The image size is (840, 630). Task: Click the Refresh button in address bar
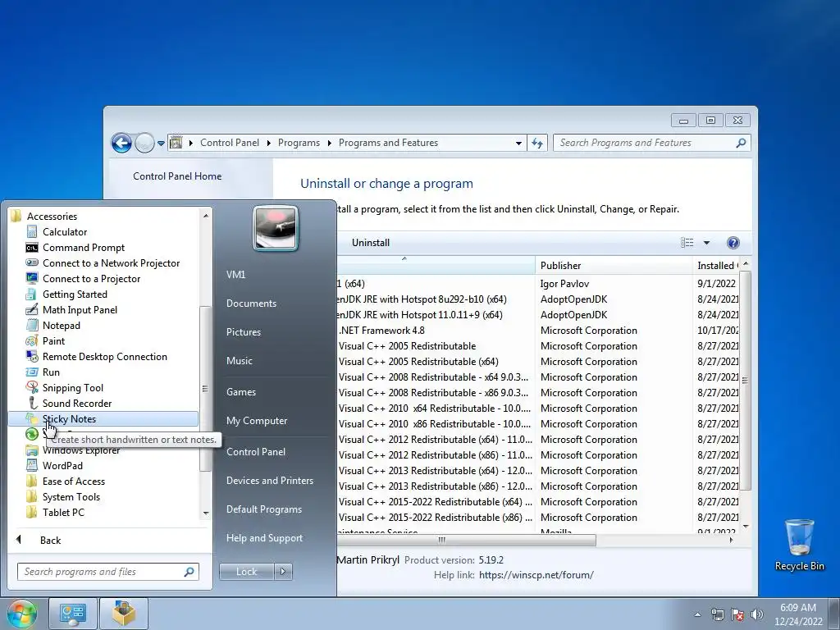tap(537, 143)
